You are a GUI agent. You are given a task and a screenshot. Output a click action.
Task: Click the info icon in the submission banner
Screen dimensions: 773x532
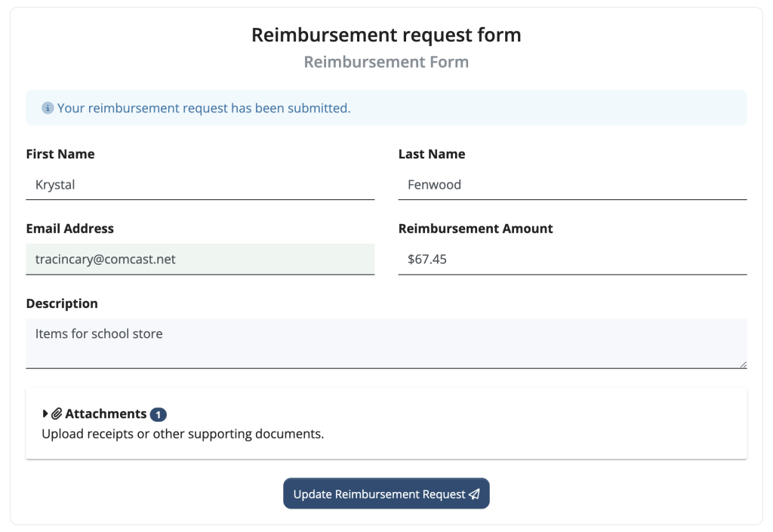[46, 108]
